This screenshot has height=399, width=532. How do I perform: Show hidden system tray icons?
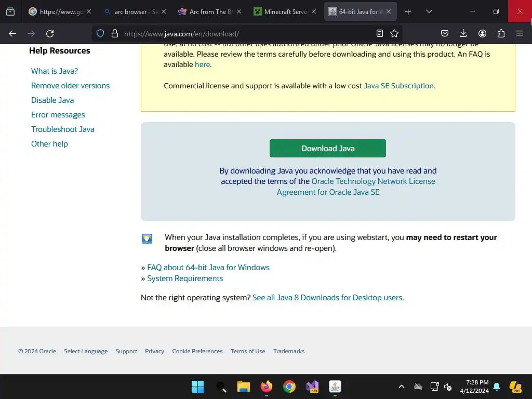point(402,387)
